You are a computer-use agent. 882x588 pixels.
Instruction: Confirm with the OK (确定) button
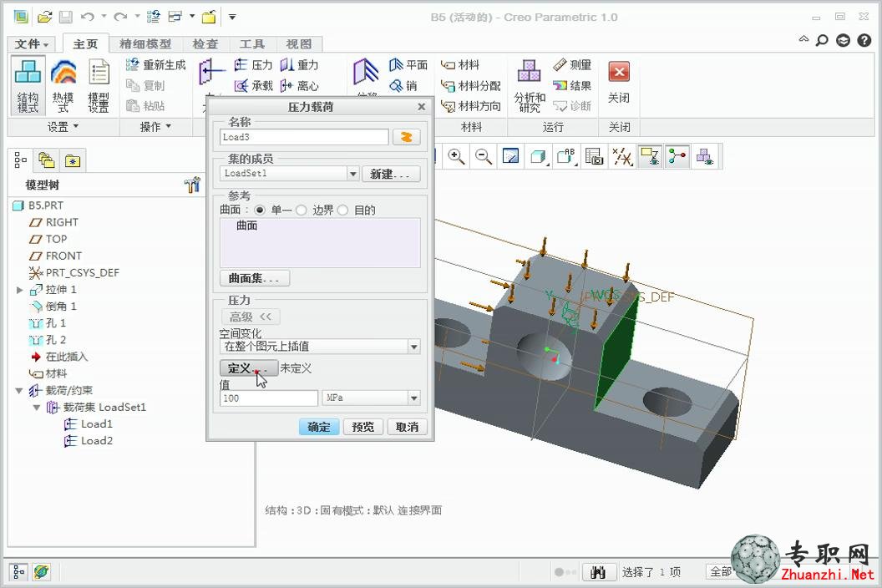[318, 427]
